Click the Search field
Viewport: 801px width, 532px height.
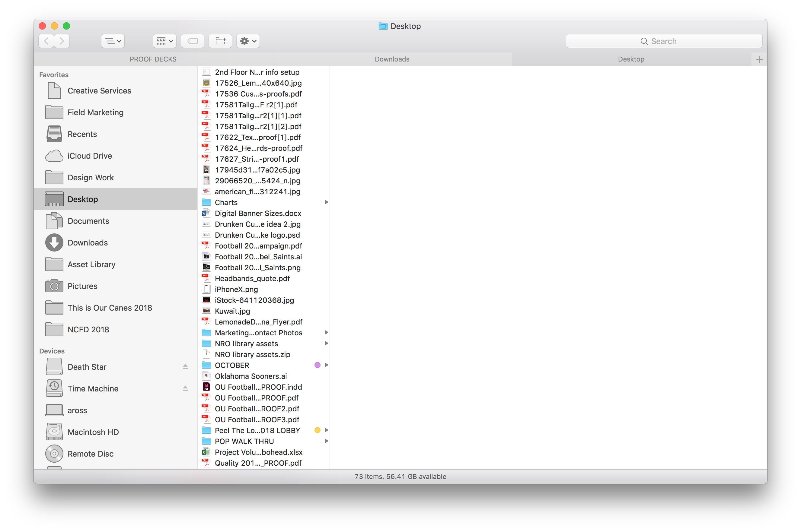click(663, 41)
